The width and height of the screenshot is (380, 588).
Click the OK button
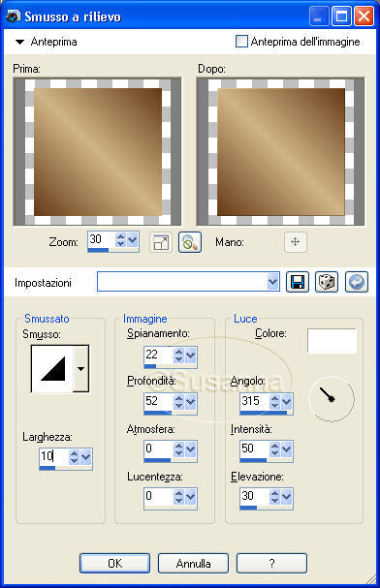click(114, 563)
